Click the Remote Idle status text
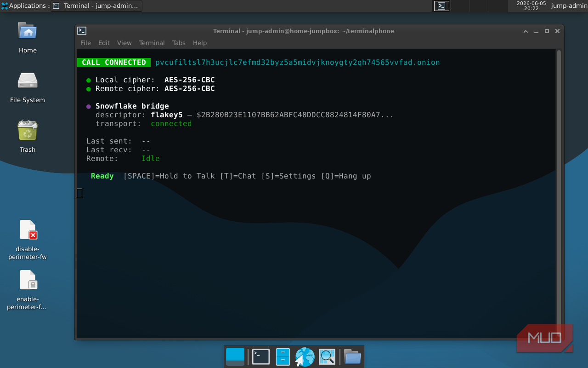 coord(151,159)
